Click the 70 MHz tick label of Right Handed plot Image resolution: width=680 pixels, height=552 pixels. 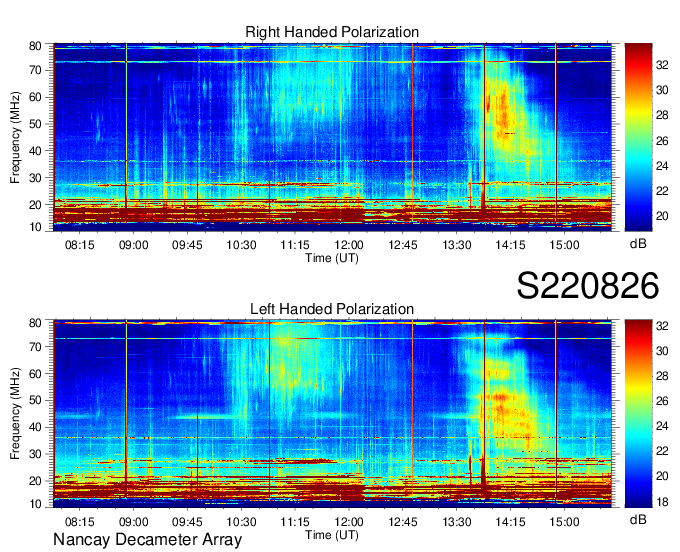[x=35, y=70]
